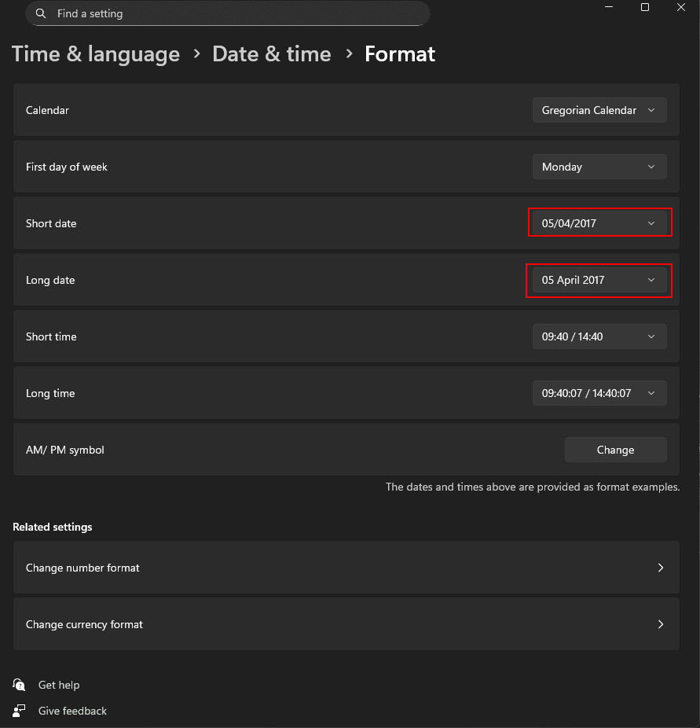
Task: Open the Calendar dropdown showing Gregorian Calendar
Action: tap(599, 110)
